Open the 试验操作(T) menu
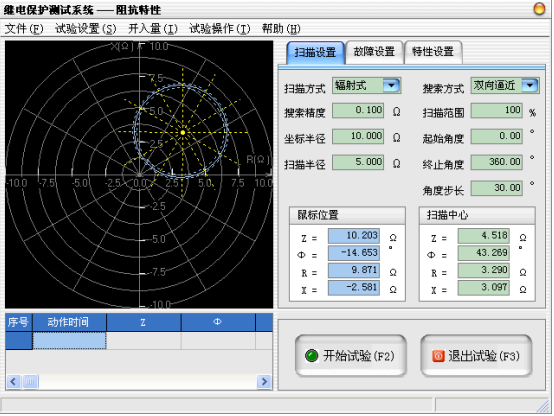The height and width of the screenshot is (416, 554). pyautogui.click(x=219, y=29)
